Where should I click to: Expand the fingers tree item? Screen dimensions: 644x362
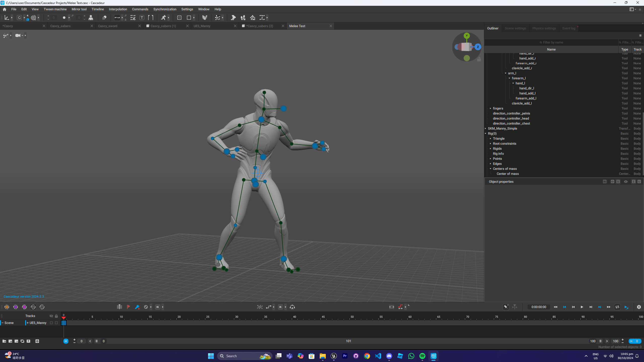[x=490, y=108]
